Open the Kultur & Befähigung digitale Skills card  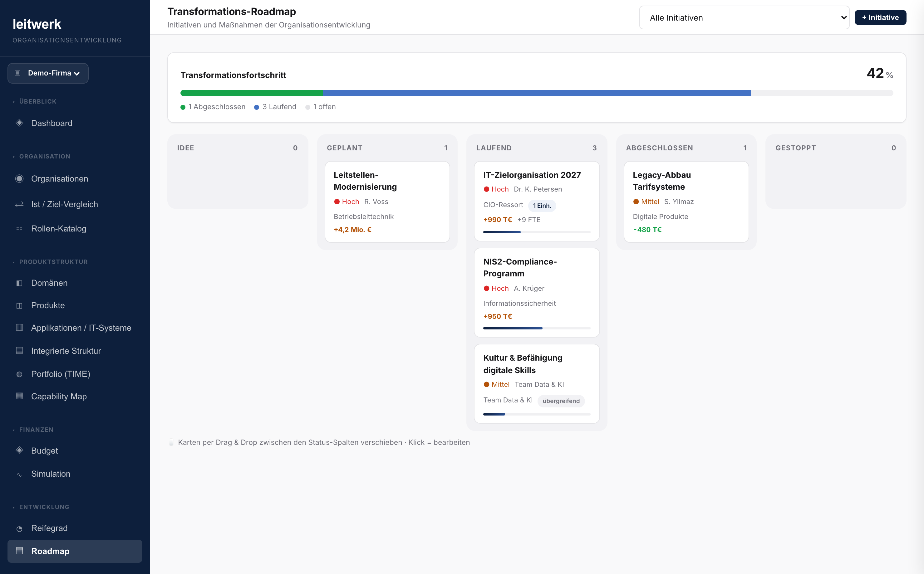click(x=537, y=384)
